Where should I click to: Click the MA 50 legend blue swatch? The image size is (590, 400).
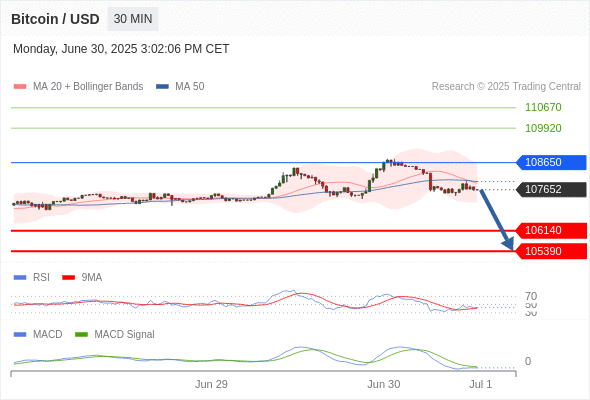pyautogui.click(x=162, y=87)
